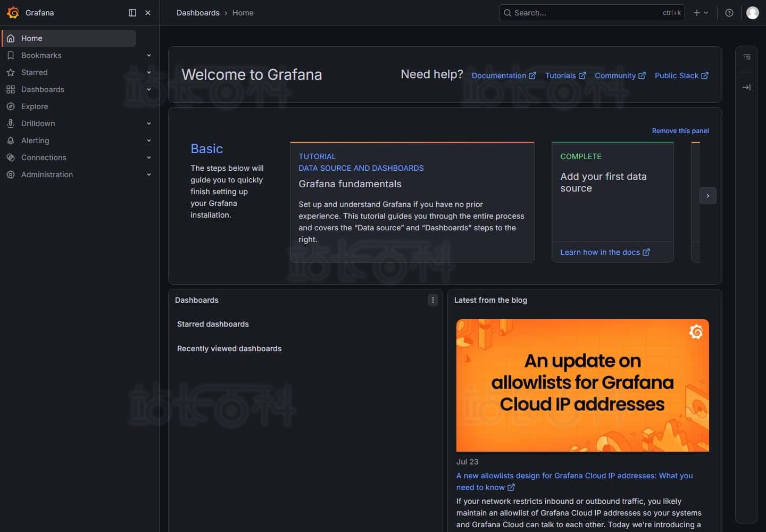Click Remove this panel

point(680,131)
